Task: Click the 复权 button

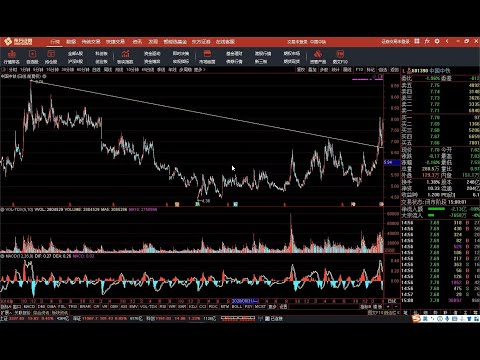Action: [x=301, y=70]
